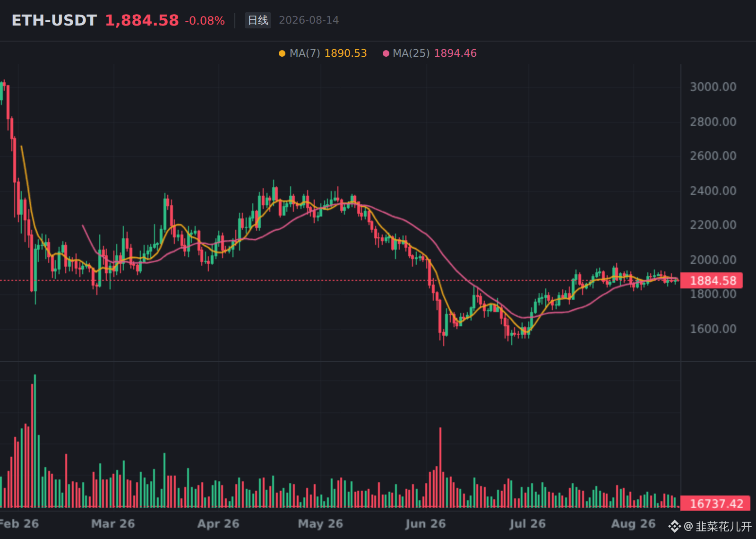Click the Jun 26 time axis label

tap(425, 524)
